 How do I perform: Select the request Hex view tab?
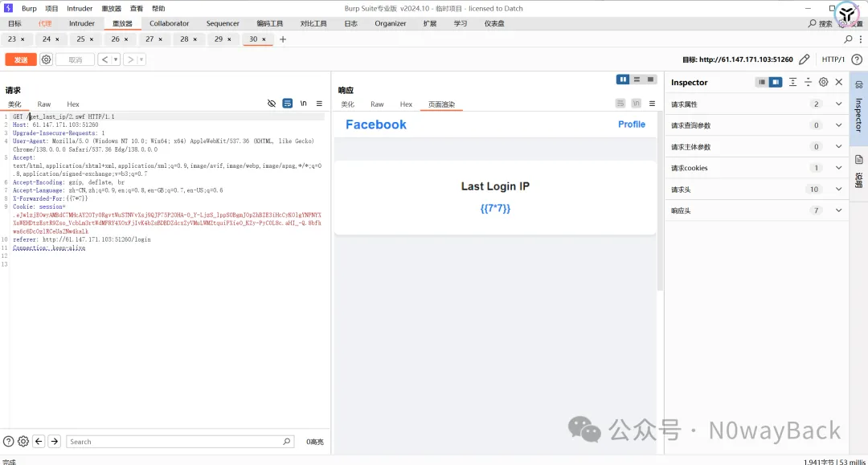coord(73,104)
